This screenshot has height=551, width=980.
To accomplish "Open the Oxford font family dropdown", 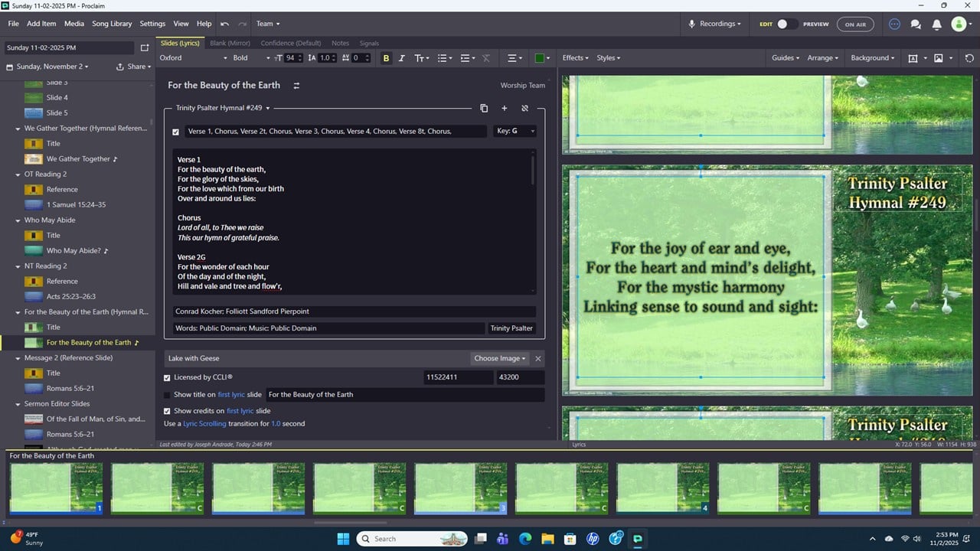I will pos(193,58).
